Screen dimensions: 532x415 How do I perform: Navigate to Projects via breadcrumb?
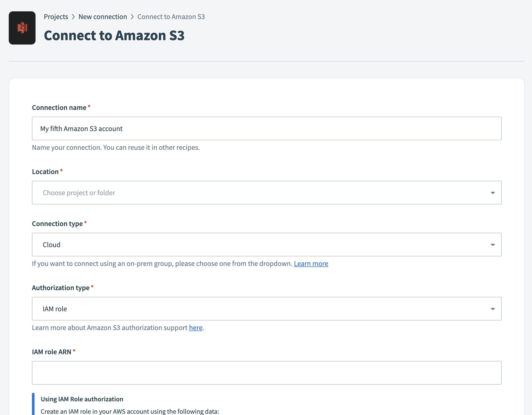coord(56,16)
